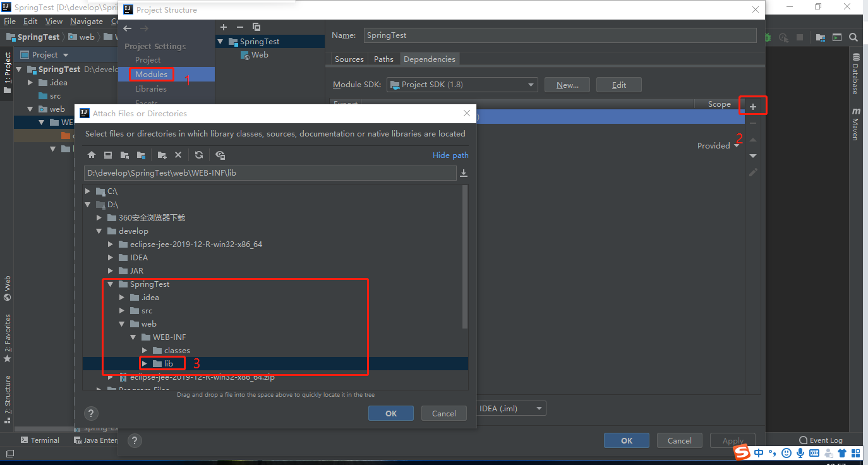Move dependency down with the down arrow

coord(753,156)
